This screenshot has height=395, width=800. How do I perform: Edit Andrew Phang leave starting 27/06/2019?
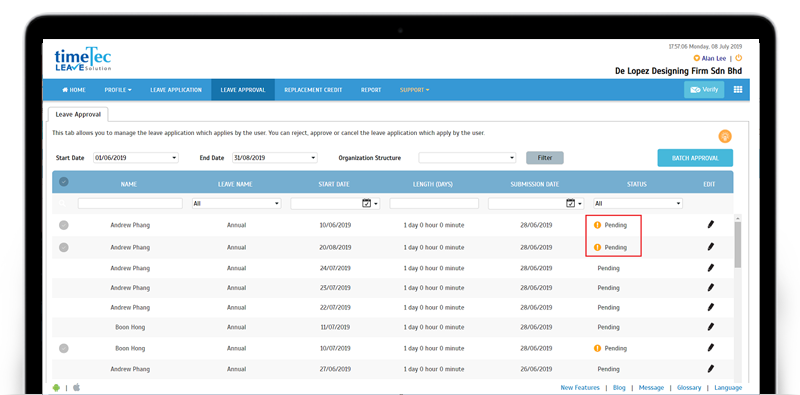tap(710, 368)
